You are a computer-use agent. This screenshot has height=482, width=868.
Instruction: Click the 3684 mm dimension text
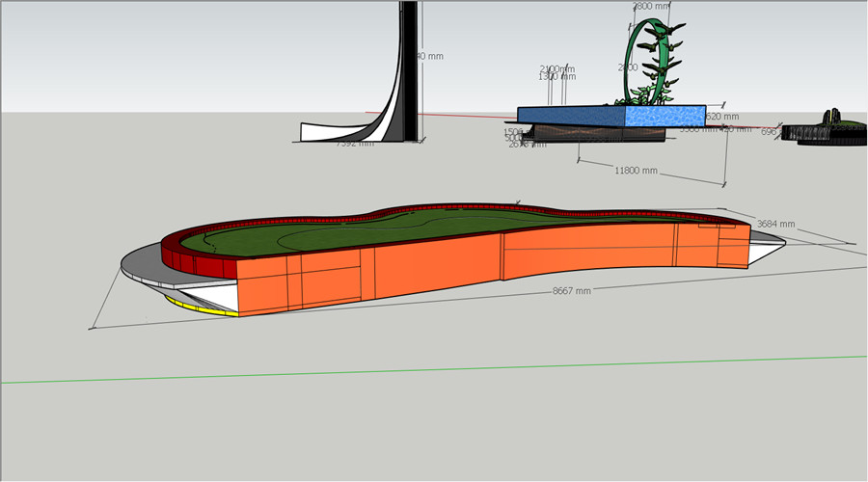click(775, 224)
